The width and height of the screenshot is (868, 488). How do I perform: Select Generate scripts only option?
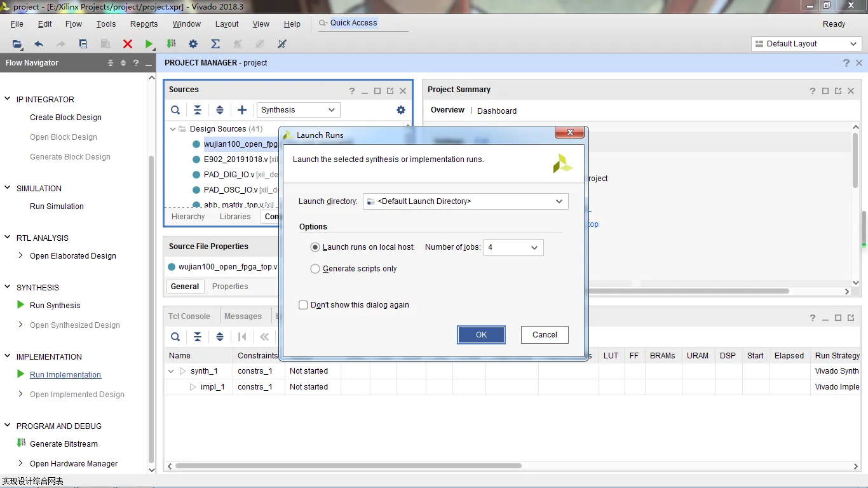pos(315,269)
